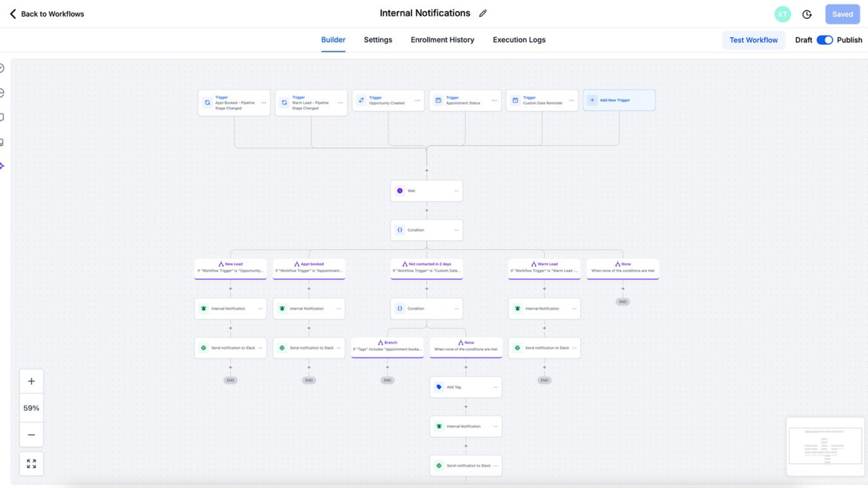Select the braces icon on the Condition node
This screenshot has height=488, width=868.
tap(400, 230)
